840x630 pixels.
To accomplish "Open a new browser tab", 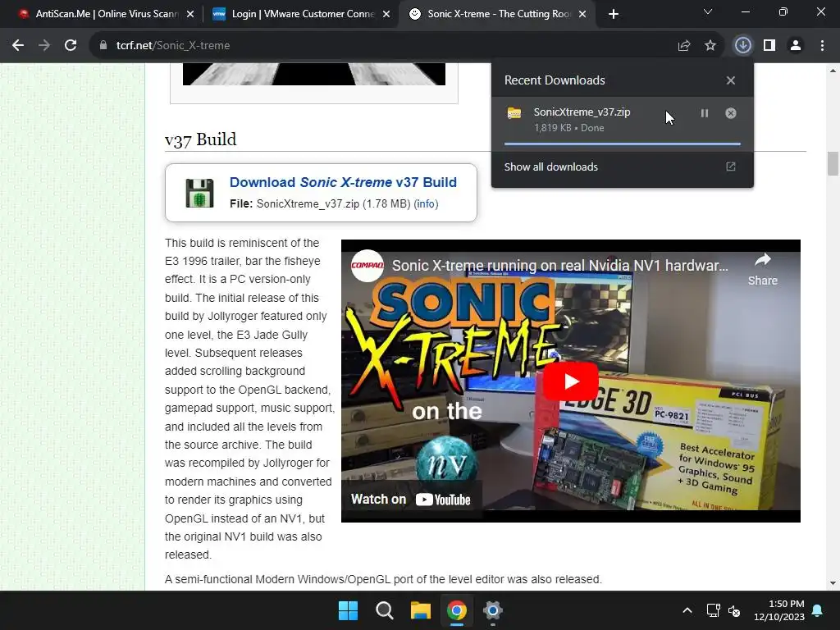I will tap(614, 14).
